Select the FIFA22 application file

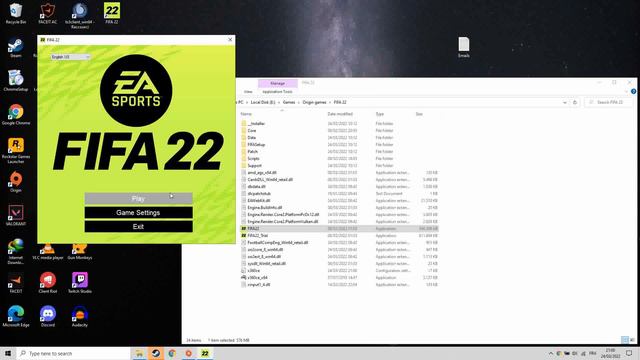(339, 229)
